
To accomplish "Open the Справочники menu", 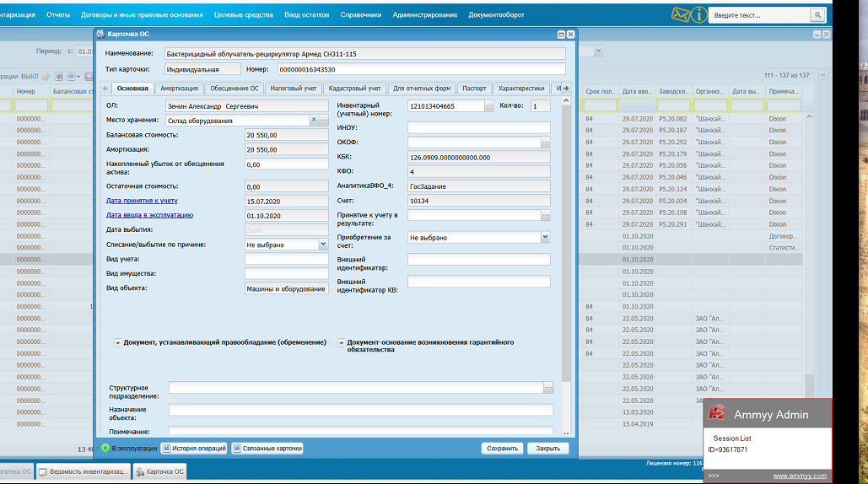I will (x=360, y=15).
